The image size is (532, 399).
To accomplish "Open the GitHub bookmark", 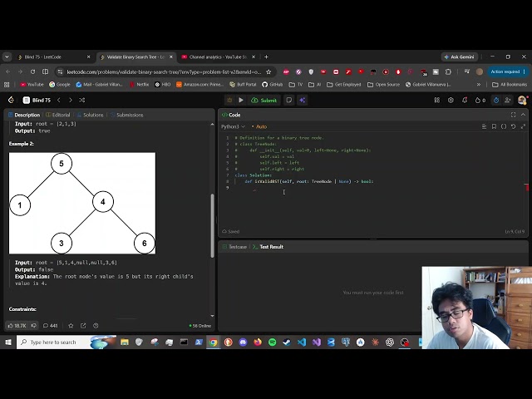I will point(273,84).
